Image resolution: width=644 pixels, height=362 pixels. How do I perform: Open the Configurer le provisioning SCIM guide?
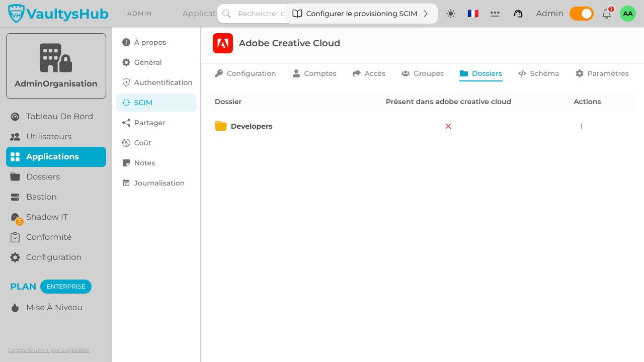(361, 14)
